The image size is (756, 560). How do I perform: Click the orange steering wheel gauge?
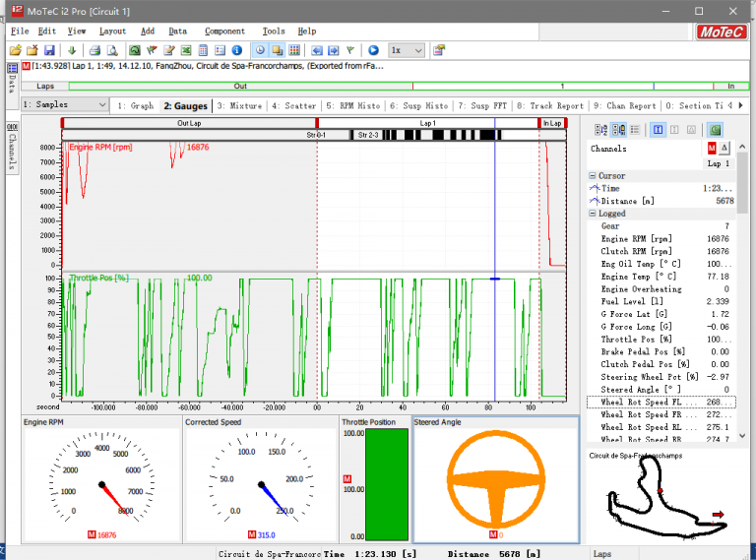[x=496, y=480]
